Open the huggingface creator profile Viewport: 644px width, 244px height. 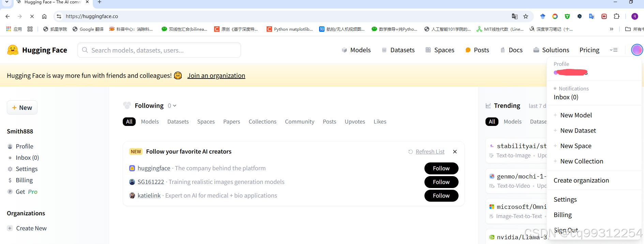(x=154, y=168)
